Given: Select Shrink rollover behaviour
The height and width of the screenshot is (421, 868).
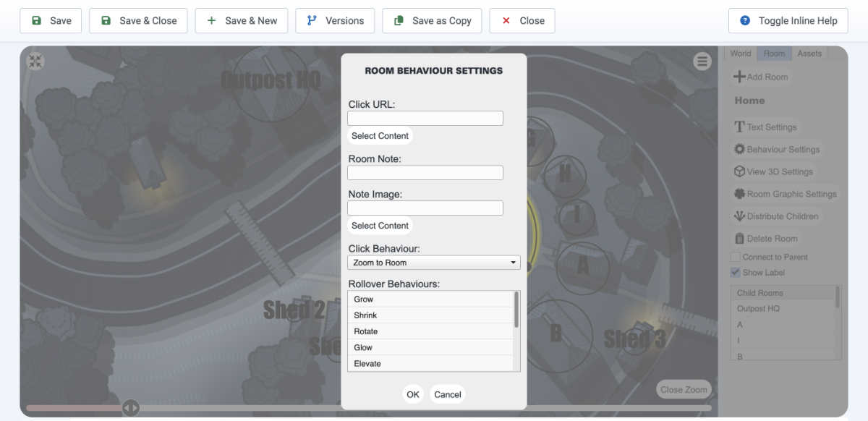Looking at the screenshot, I should tap(431, 315).
